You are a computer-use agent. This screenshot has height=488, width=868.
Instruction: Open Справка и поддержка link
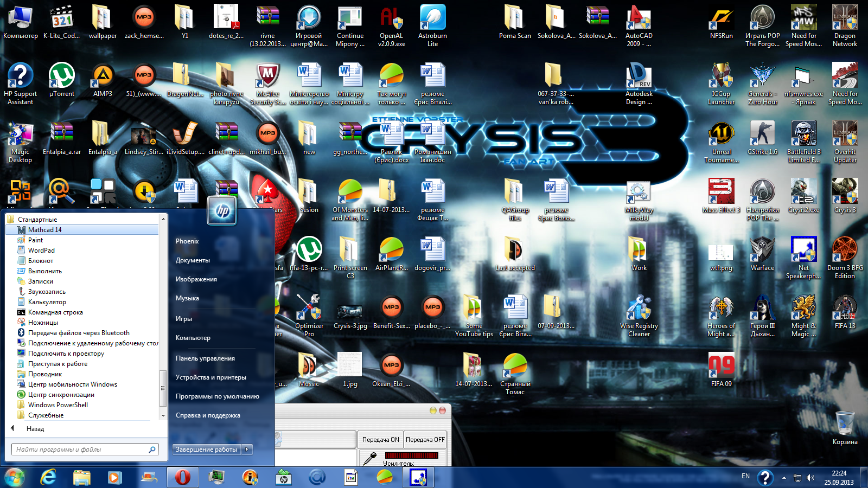208,415
